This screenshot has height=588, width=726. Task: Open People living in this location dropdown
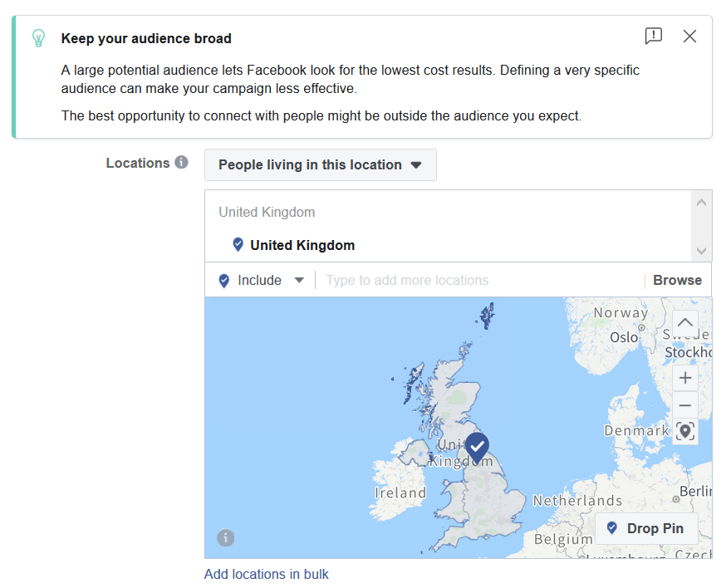(x=321, y=164)
